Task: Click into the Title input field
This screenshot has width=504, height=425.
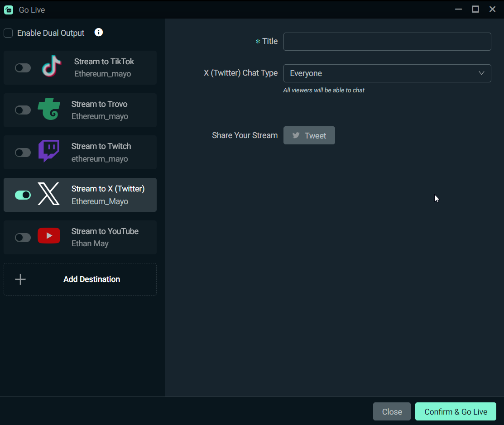Action: [x=387, y=42]
